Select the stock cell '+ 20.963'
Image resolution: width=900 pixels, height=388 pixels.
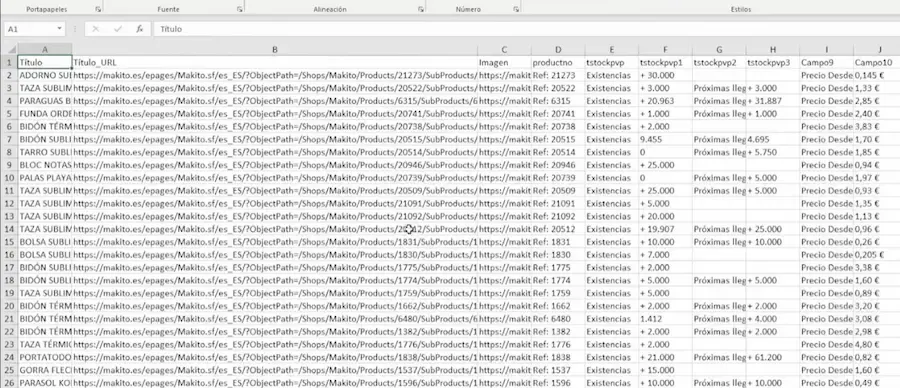coord(665,101)
